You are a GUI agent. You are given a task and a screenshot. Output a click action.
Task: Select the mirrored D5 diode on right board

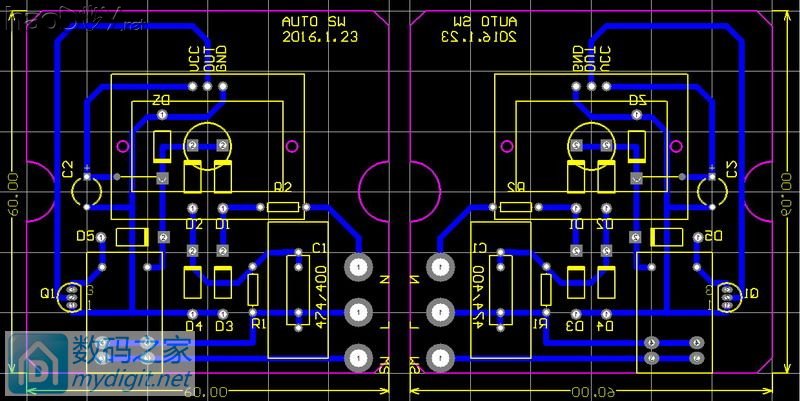pos(667,237)
